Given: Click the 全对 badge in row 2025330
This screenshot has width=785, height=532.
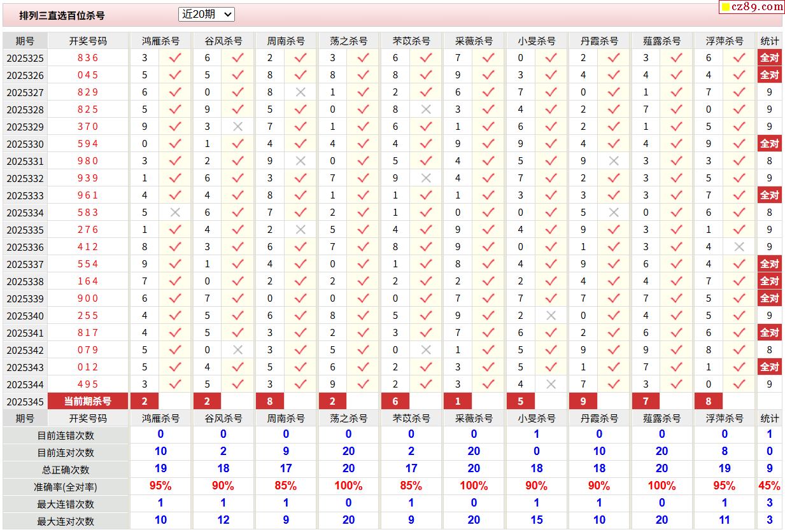Looking at the screenshot, I should pyautogui.click(x=770, y=144).
